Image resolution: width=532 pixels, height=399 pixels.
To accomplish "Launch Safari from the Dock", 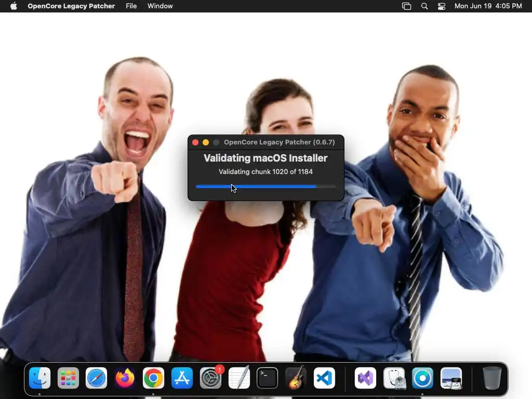I will coord(96,378).
